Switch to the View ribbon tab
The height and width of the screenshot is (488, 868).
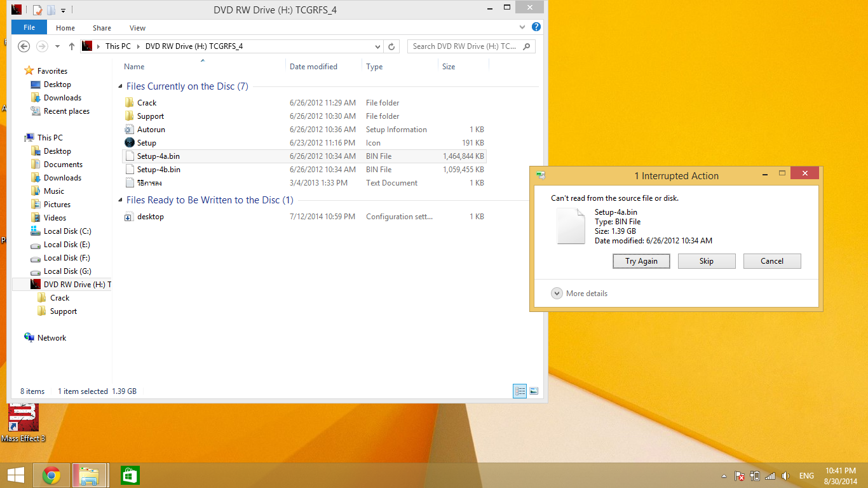click(137, 28)
